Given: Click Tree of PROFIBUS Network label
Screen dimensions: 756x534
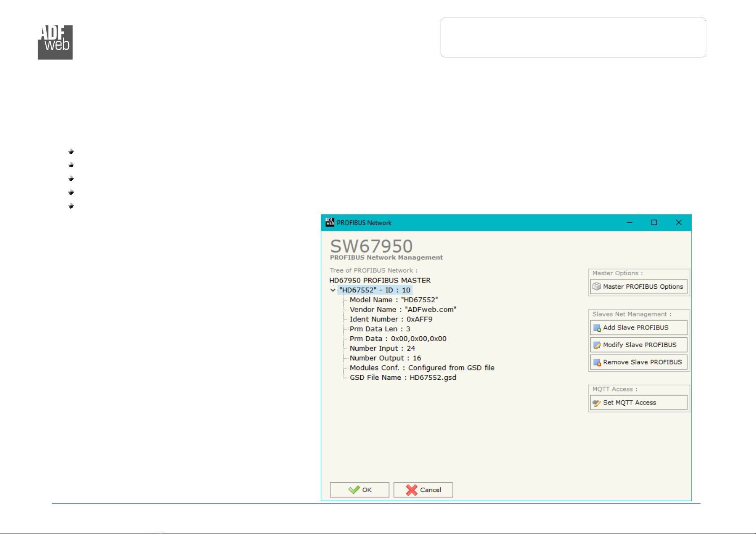Looking at the screenshot, I should coord(373,270).
